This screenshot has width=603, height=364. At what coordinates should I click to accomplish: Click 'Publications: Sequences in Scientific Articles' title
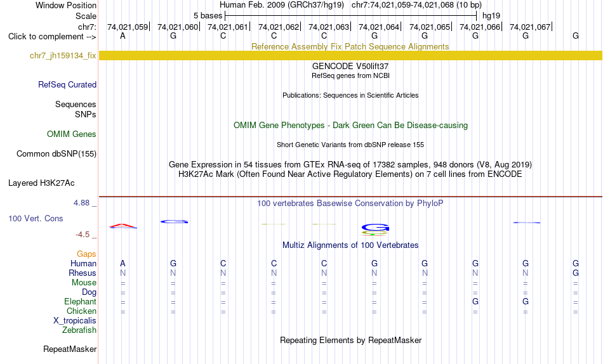pyautogui.click(x=350, y=95)
